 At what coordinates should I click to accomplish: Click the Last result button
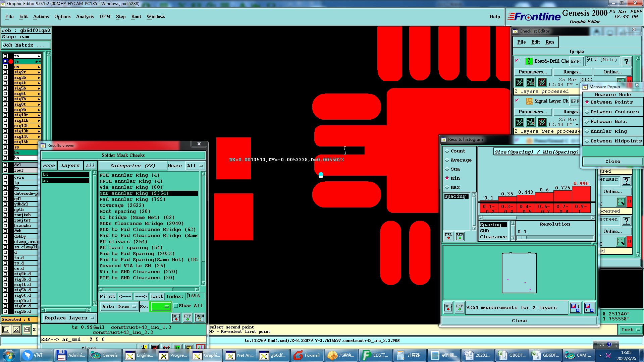157,296
